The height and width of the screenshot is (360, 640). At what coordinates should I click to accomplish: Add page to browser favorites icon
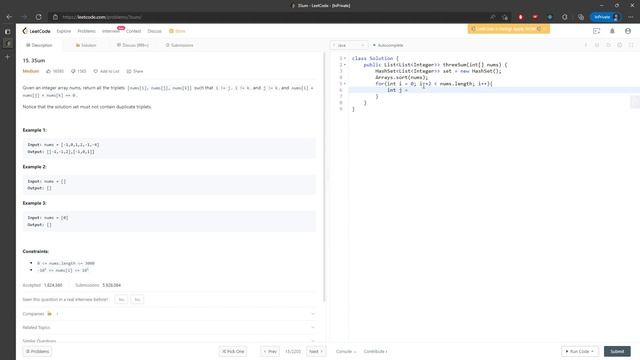point(505,17)
